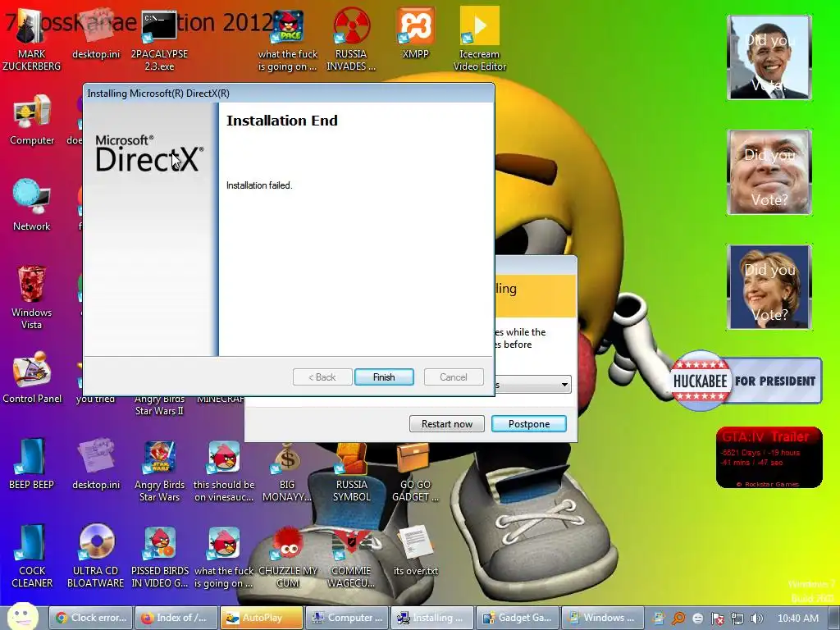Select desktop.ini icon beside BEEP BEEP

click(96, 464)
